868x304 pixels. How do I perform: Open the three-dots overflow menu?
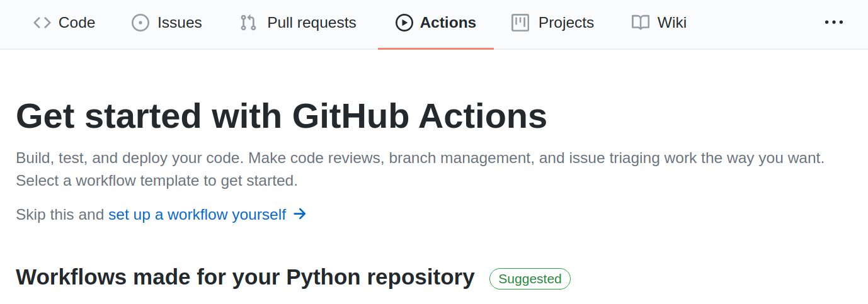(x=834, y=23)
